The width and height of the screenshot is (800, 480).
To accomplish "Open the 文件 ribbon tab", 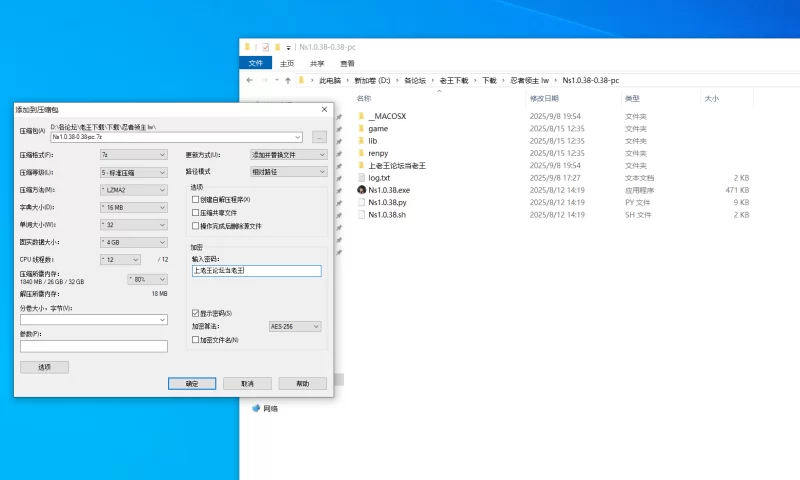I will pos(256,63).
